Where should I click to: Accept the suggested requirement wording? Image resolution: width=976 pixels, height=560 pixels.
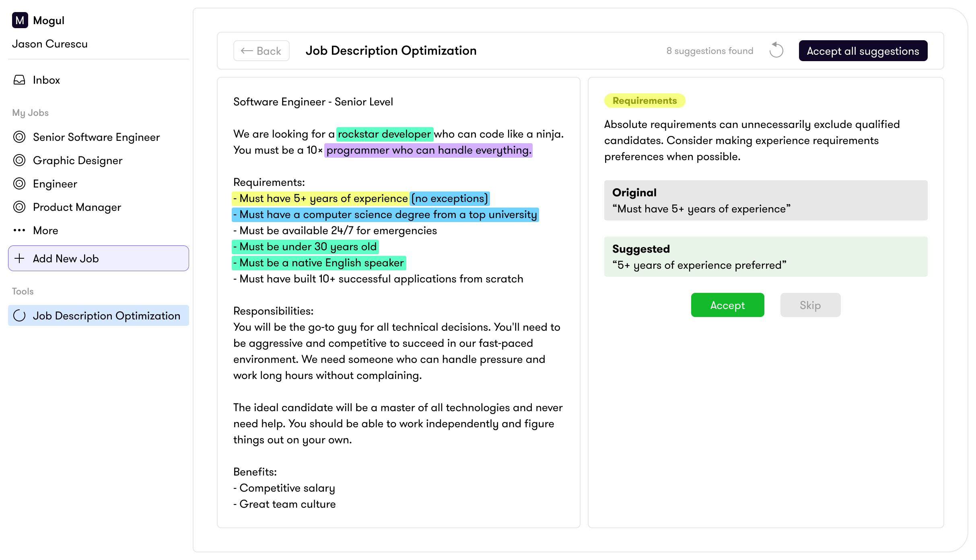(727, 305)
